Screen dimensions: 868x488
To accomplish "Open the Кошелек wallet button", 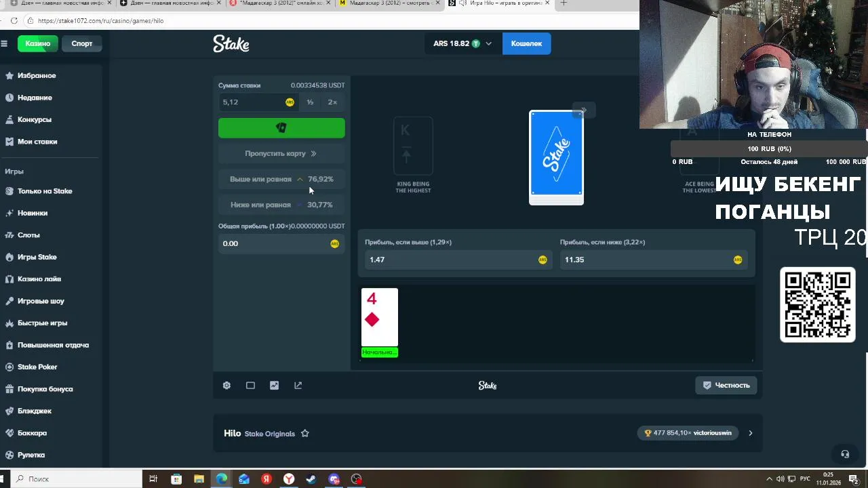I will tap(526, 43).
